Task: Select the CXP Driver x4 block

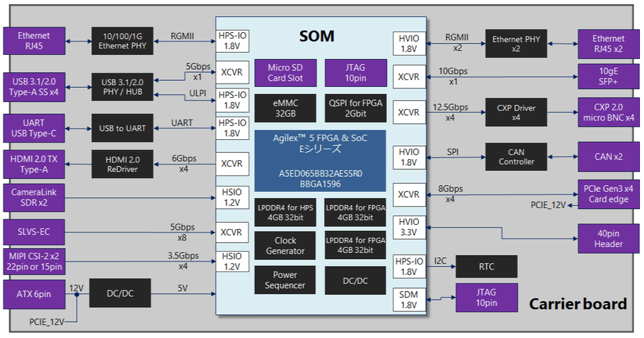Action: tap(517, 112)
